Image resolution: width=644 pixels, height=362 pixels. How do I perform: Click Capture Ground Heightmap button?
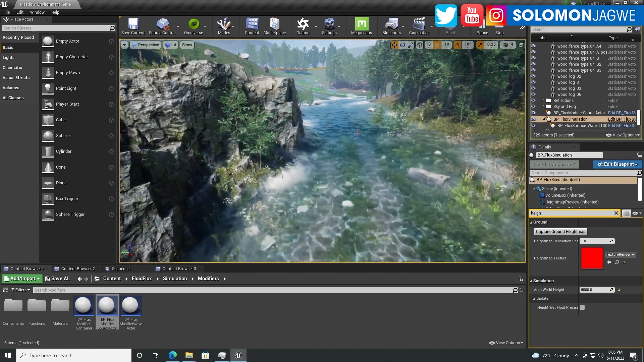560,231
